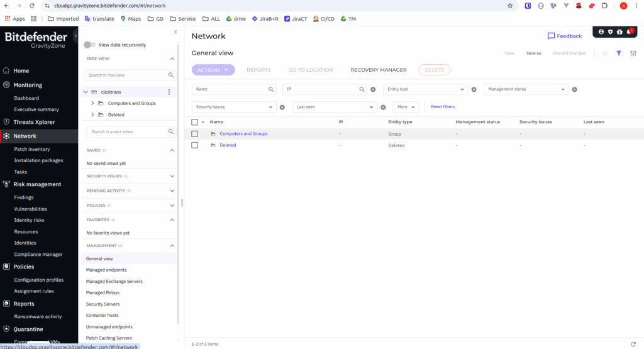This screenshot has height=349, width=644.
Task: Refresh the table with bottom refresh icon
Action: tap(633, 344)
